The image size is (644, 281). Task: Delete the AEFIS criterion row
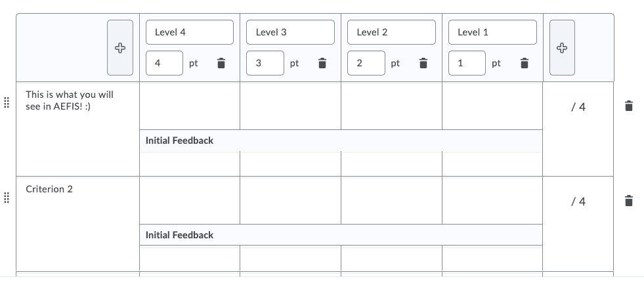[628, 106]
